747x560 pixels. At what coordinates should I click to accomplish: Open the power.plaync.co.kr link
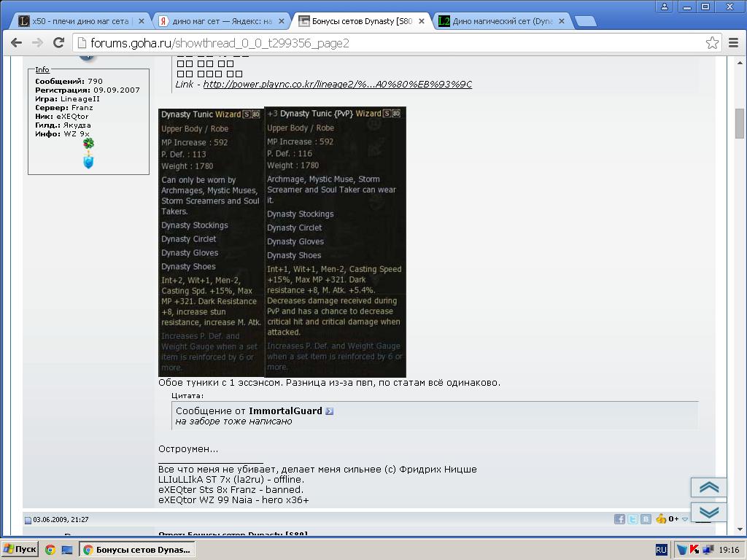click(x=337, y=85)
